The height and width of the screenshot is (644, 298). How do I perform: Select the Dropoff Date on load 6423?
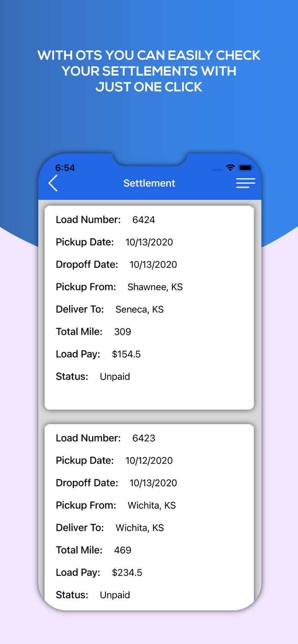[154, 483]
